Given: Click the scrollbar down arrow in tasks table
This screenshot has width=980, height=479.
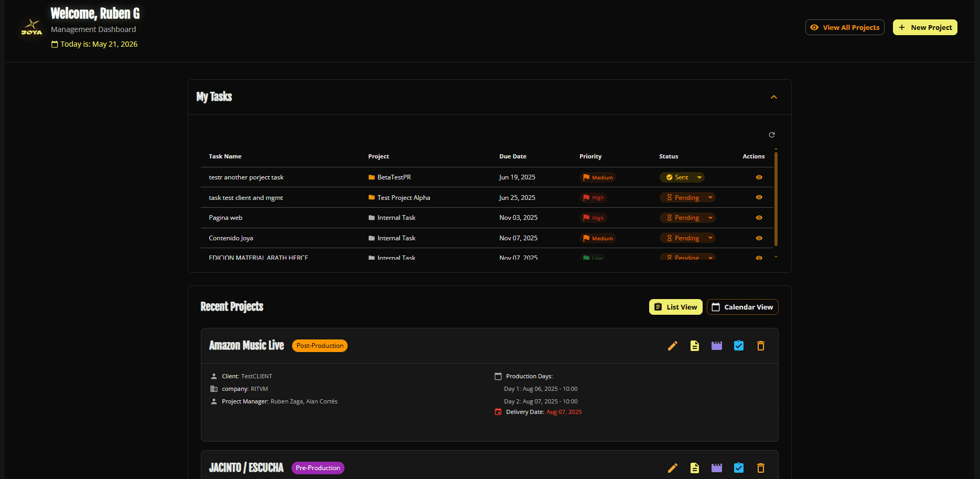Looking at the screenshot, I should coord(776,257).
